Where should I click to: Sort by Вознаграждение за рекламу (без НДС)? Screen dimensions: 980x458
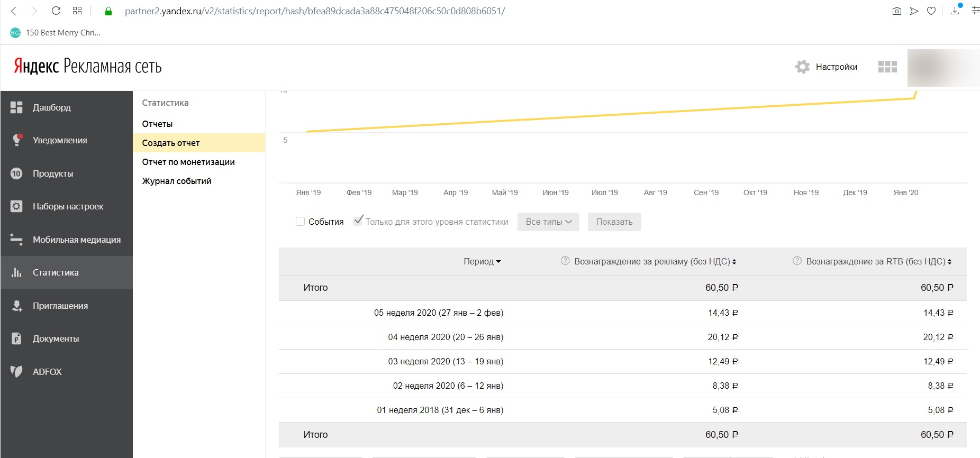click(655, 261)
